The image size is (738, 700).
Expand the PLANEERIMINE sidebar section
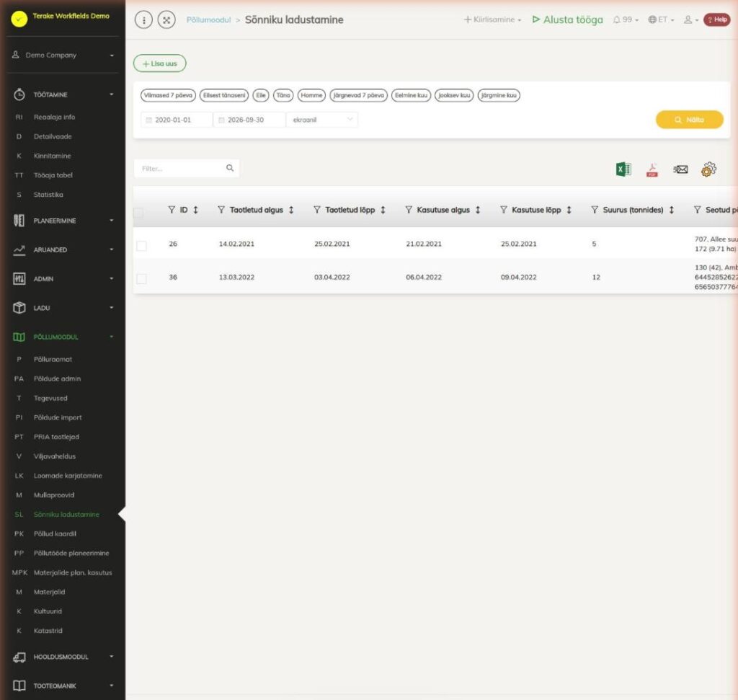63,221
